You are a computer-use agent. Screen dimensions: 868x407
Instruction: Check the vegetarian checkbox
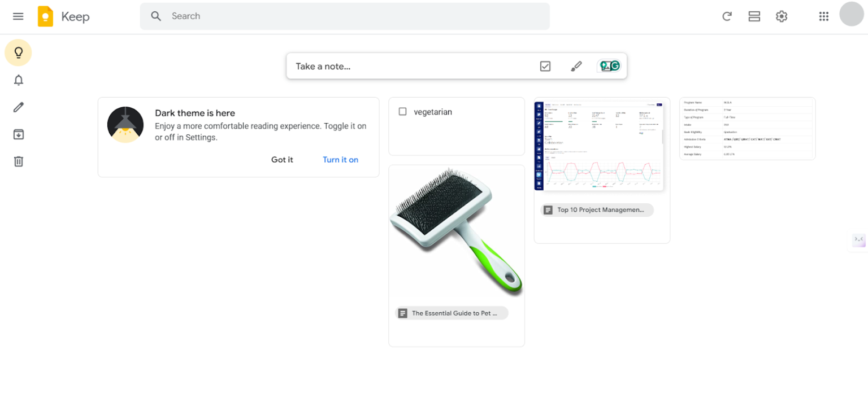pos(402,112)
